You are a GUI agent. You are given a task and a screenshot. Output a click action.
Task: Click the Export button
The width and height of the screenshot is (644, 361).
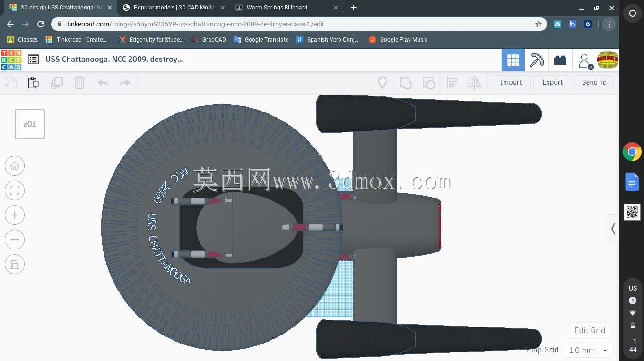tap(553, 82)
